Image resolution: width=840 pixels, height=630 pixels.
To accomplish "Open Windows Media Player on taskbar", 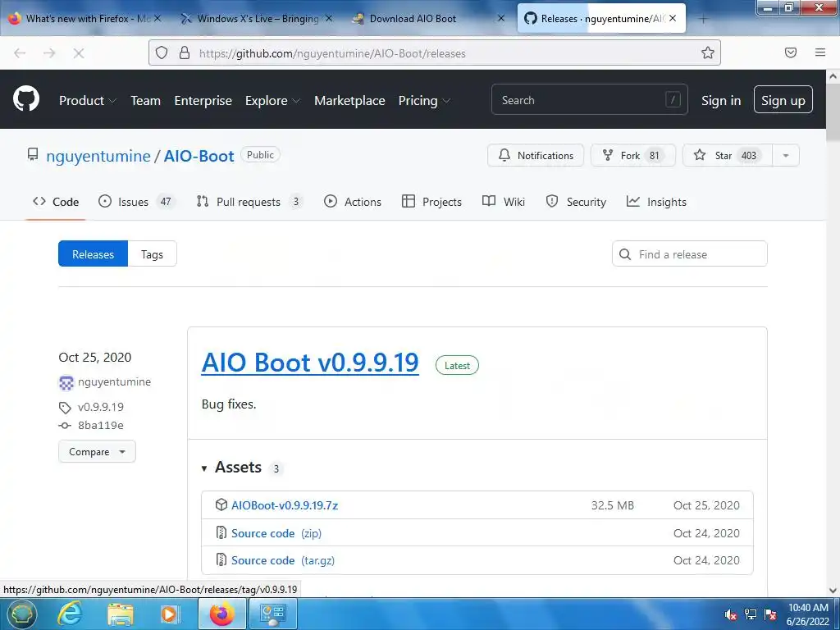I will pos(171,614).
